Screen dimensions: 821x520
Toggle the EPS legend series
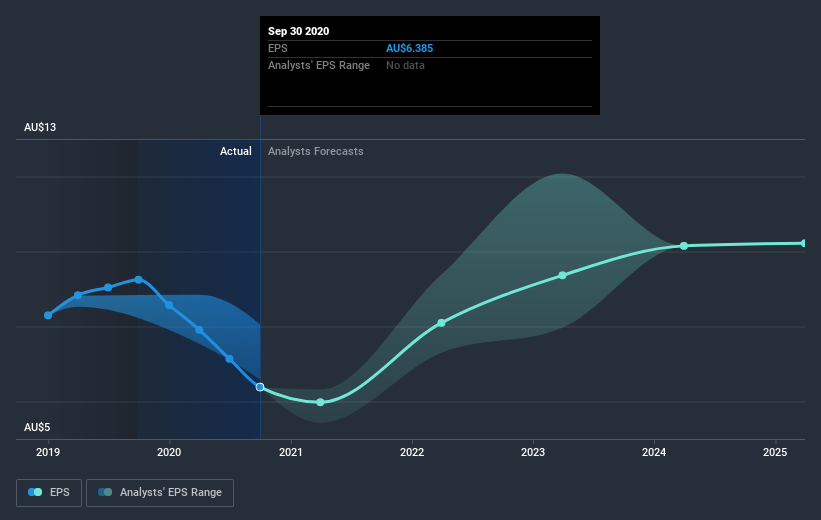point(49,492)
